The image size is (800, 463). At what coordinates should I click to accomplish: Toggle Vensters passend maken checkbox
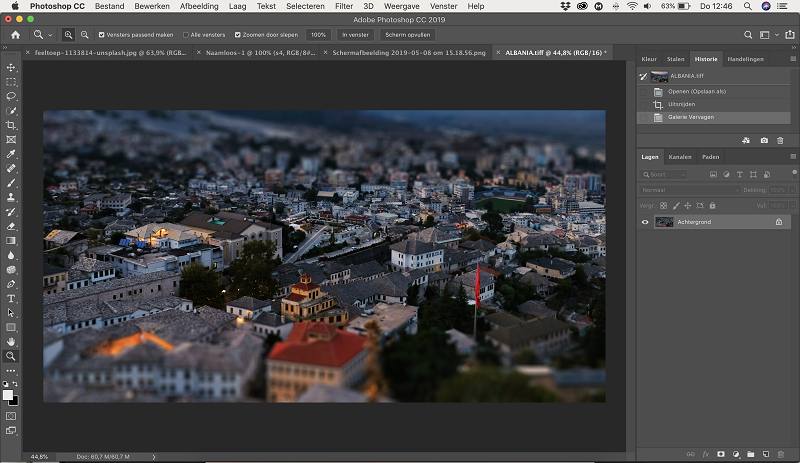tap(102, 35)
